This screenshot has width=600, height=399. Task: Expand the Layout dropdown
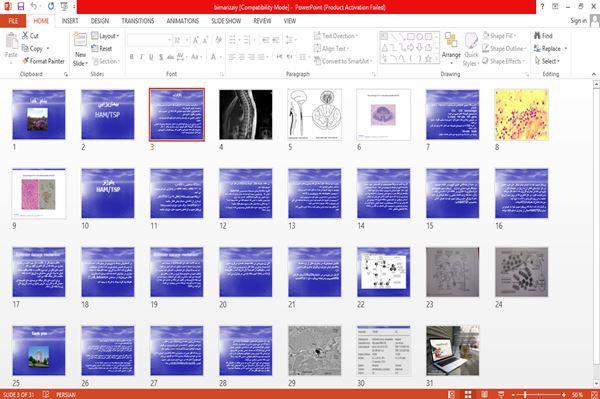tap(105, 36)
